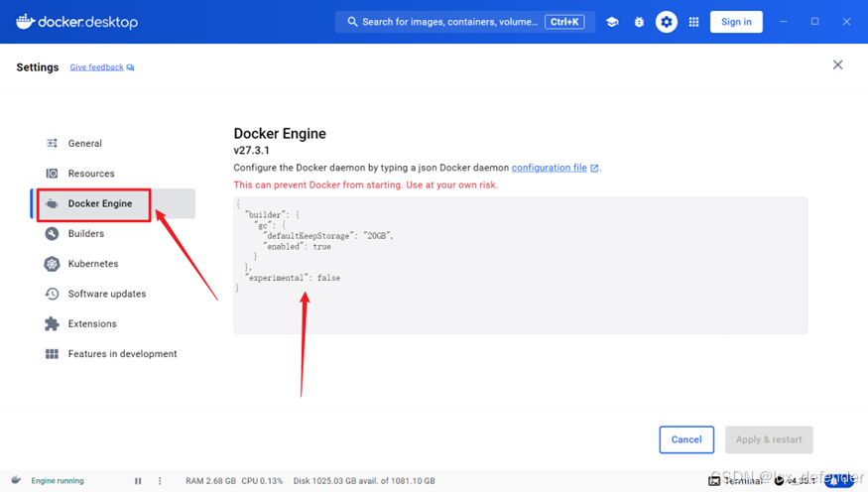
Task: Close the Settings panel
Action: [837, 64]
